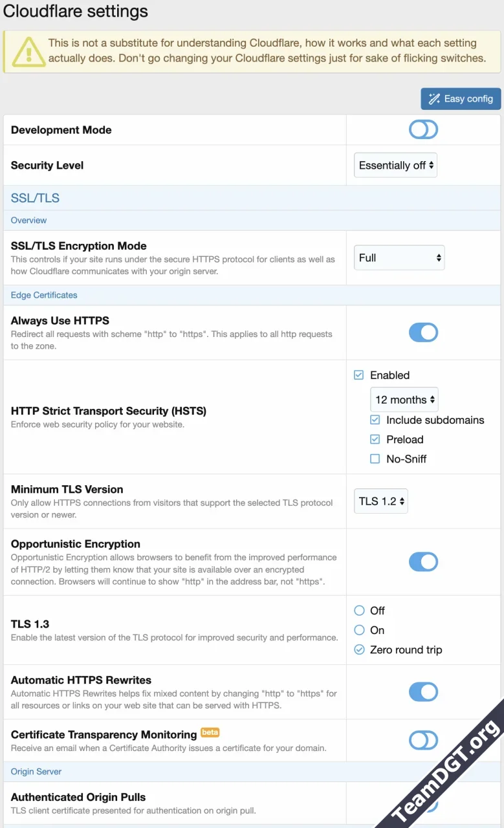Open the SSL/TLS Encryption Mode dropdown
The width and height of the screenshot is (504, 828).
[399, 257]
